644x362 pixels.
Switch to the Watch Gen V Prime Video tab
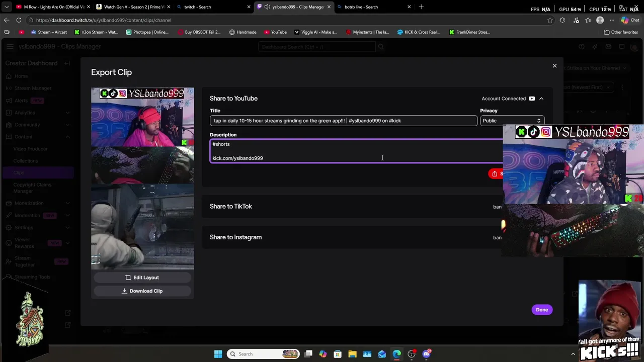click(132, 7)
